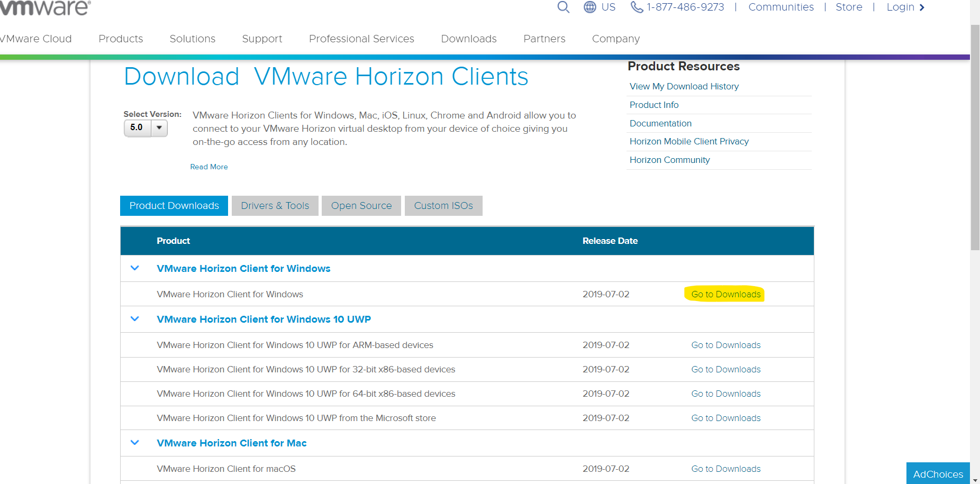Collapse the VMware Horizon Client for Mac section
980x484 pixels.
[135, 443]
